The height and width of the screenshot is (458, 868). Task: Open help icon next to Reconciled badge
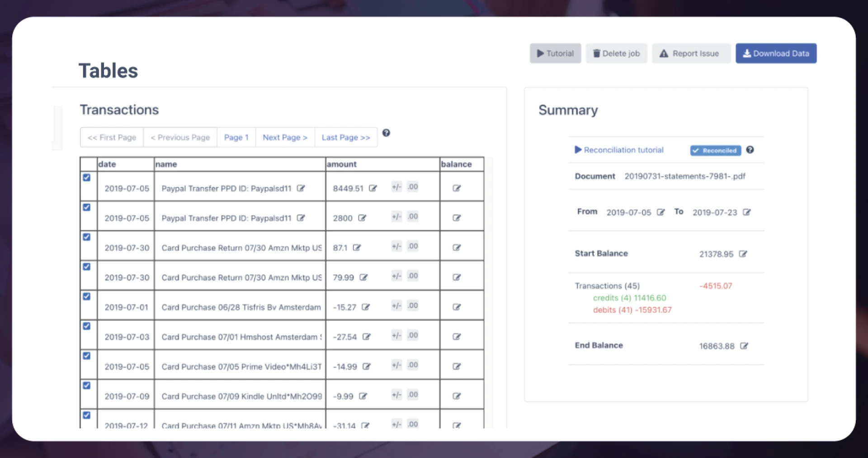(x=750, y=150)
